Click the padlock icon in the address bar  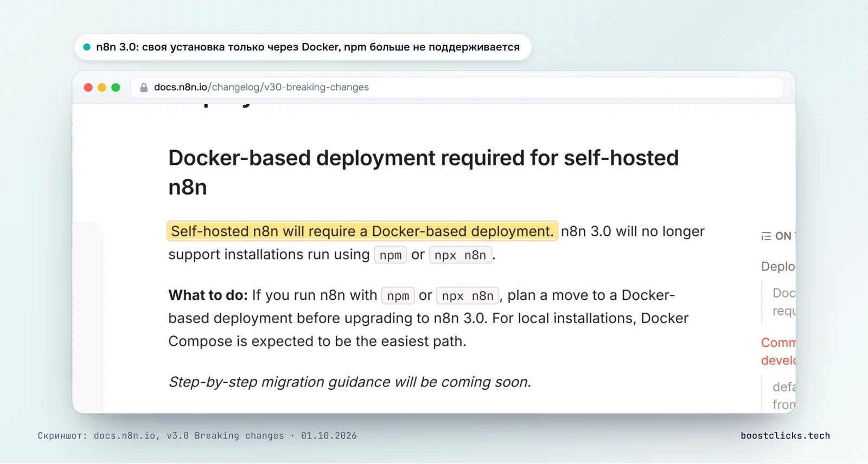click(144, 87)
